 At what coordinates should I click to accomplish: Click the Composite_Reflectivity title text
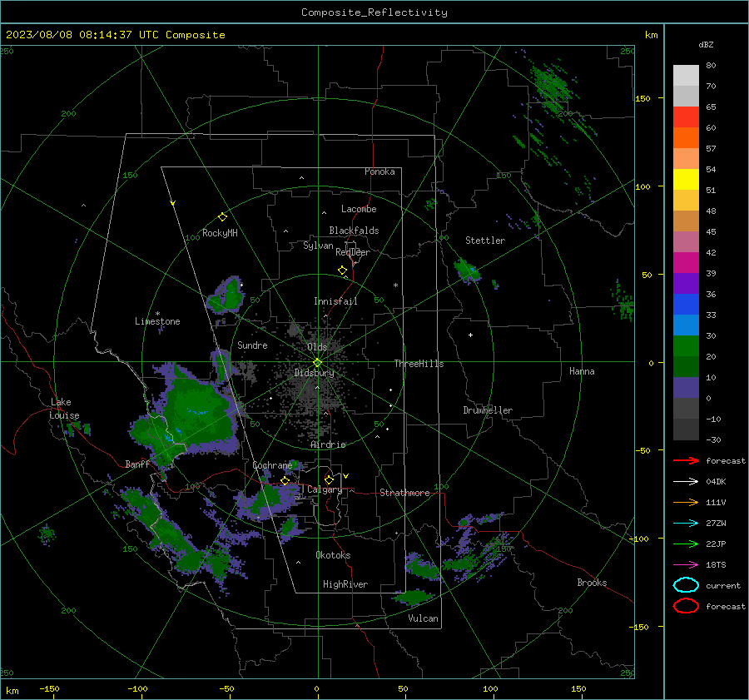pyautogui.click(x=374, y=12)
